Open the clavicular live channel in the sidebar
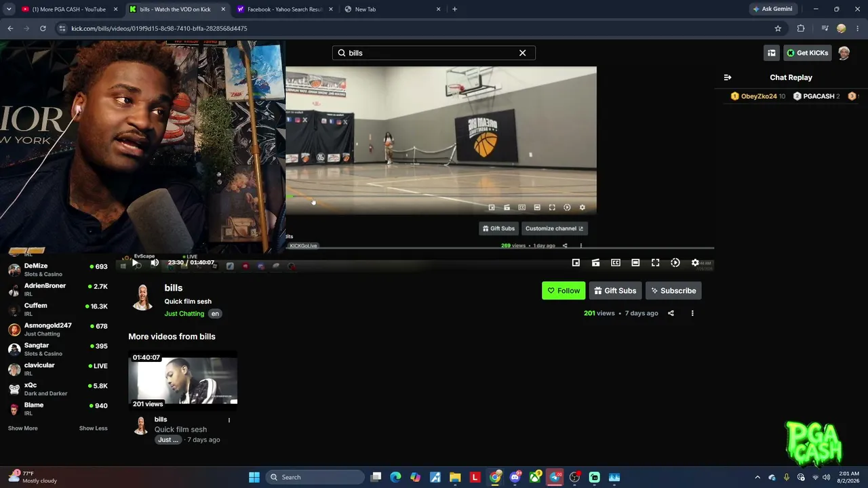Screen dimensions: 868x488 58,369
